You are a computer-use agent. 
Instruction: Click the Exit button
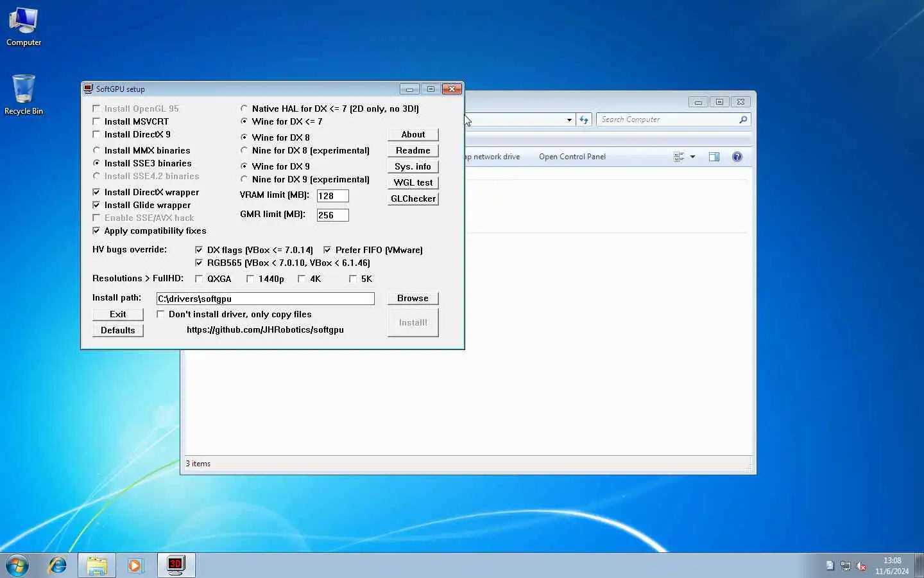click(x=118, y=314)
